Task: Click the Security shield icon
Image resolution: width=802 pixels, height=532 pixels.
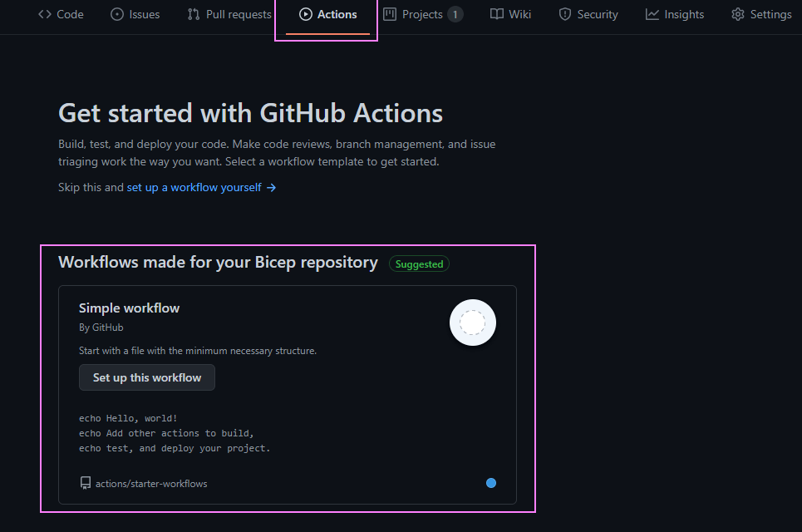Action: (565, 14)
